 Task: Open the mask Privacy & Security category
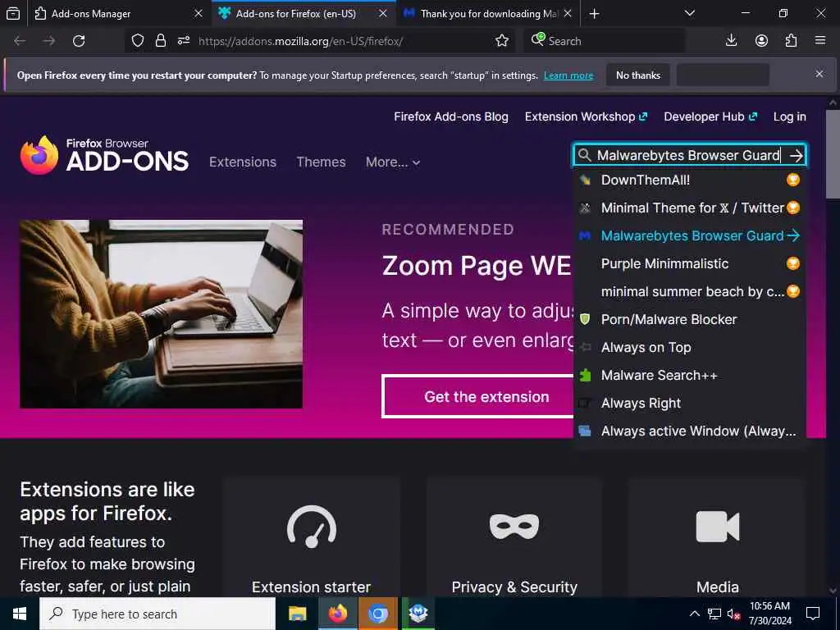(514, 537)
